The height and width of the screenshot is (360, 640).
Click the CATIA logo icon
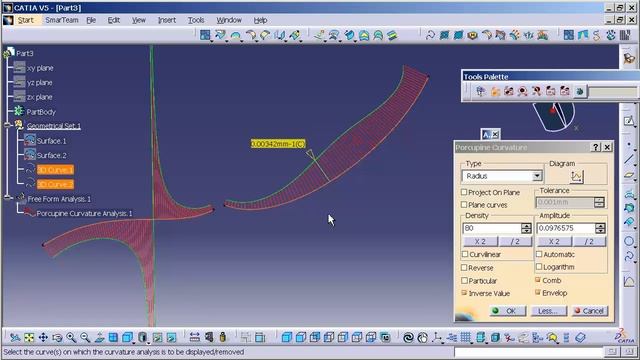point(624,336)
